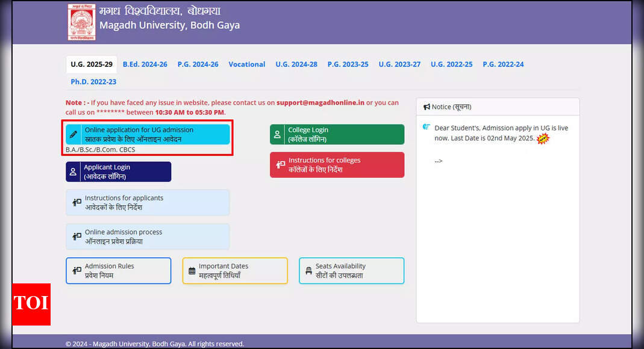Select the Vocational tab
644x349 pixels.
pyautogui.click(x=246, y=64)
